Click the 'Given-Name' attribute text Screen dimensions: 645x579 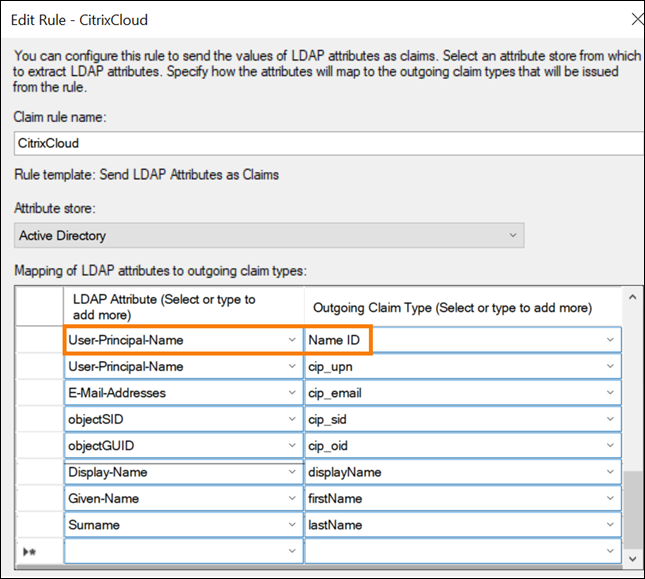(104, 498)
